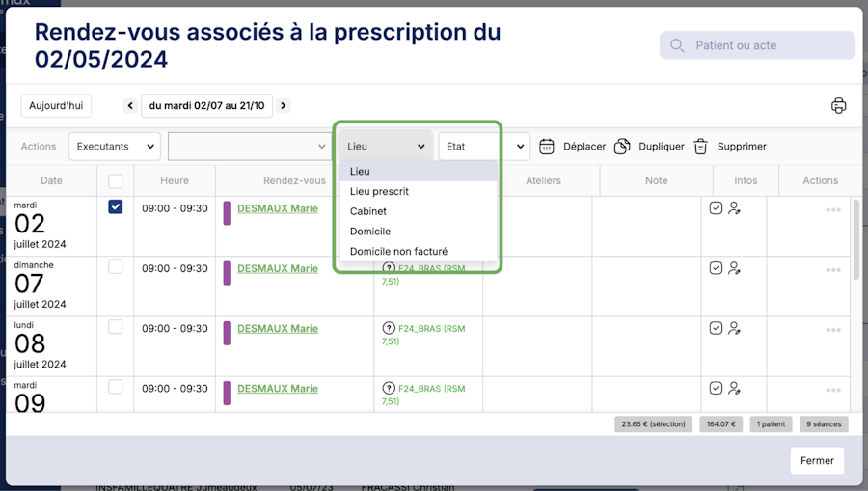Click previous date range arrow
This screenshot has width=868, height=491.
coord(130,106)
